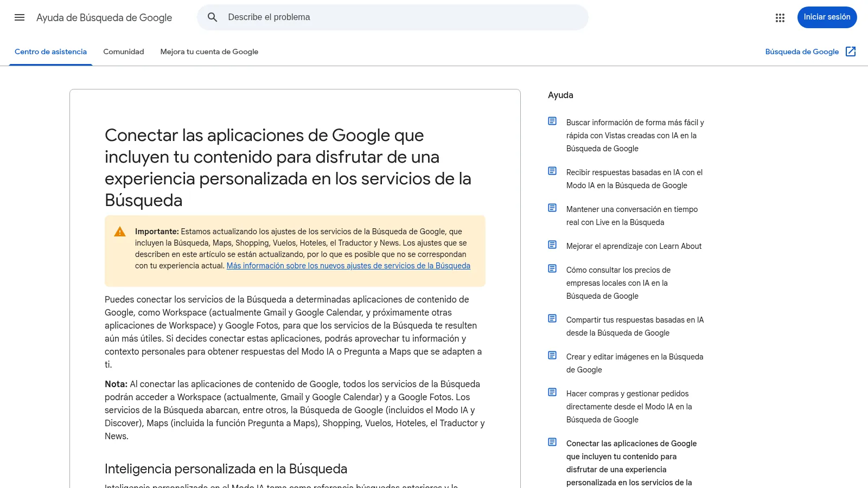
Task: Open sidebar Conectar las aplicaciones de Google article
Action: [631, 463]
